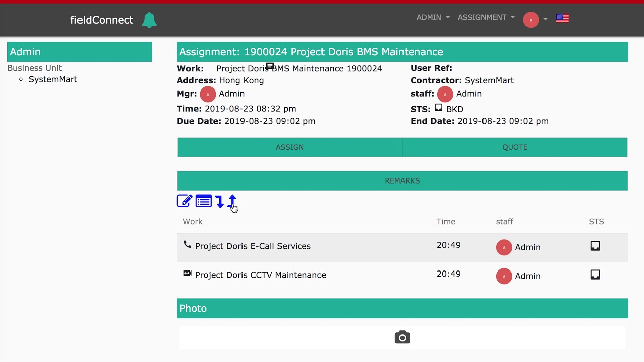Open the ASSIGNMENT dropdown menu

(486, 17)
